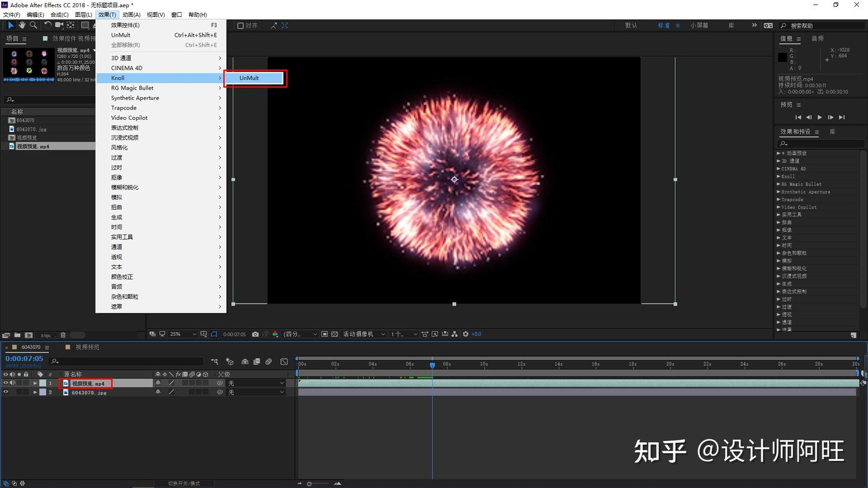
Task: Click the graph editor icon in timeline panel
Action: [284, 361]
